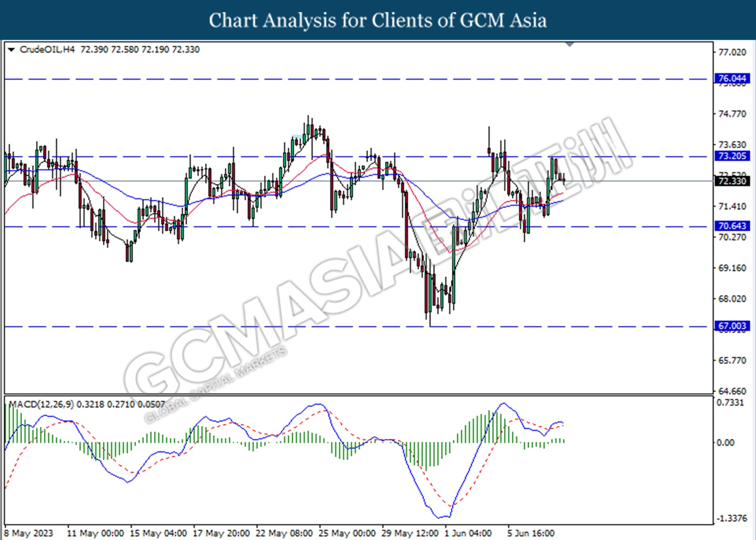This screenshot has width=756, height=540.
Task: Click the MACD values 0.3218 0.2710 0.0507
Action: 121,404
